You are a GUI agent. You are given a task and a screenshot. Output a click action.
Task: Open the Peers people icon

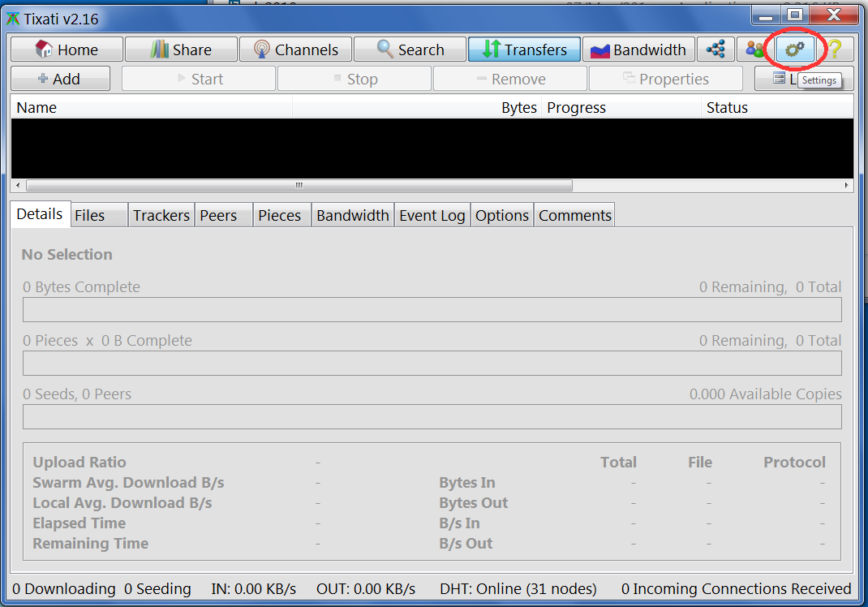(754, 50)
